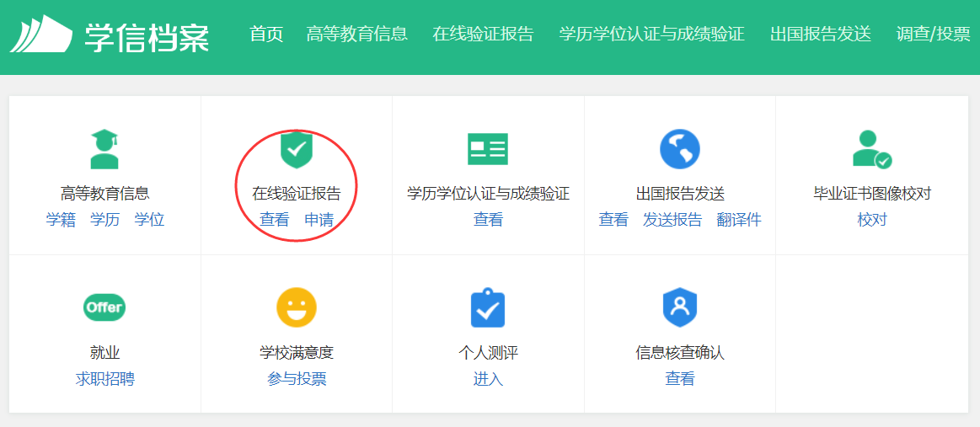Click the person-check icon for 毕业证书图像校对
The height and width of the screenshot is (427, 980).
871,149
